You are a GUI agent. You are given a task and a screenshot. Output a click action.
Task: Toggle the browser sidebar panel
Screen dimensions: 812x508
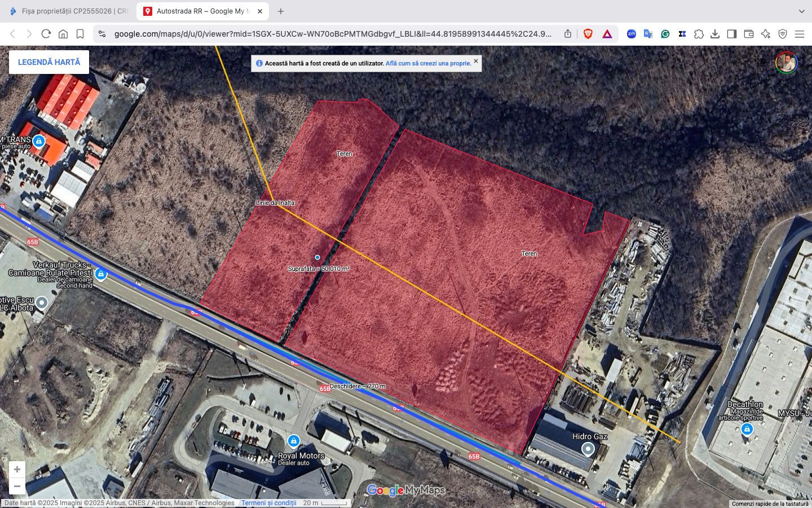coord(732,34)
